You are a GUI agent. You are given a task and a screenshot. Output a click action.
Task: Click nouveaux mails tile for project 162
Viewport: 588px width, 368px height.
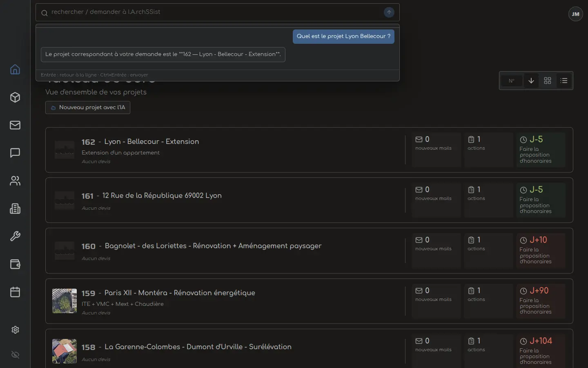[437, 150]
